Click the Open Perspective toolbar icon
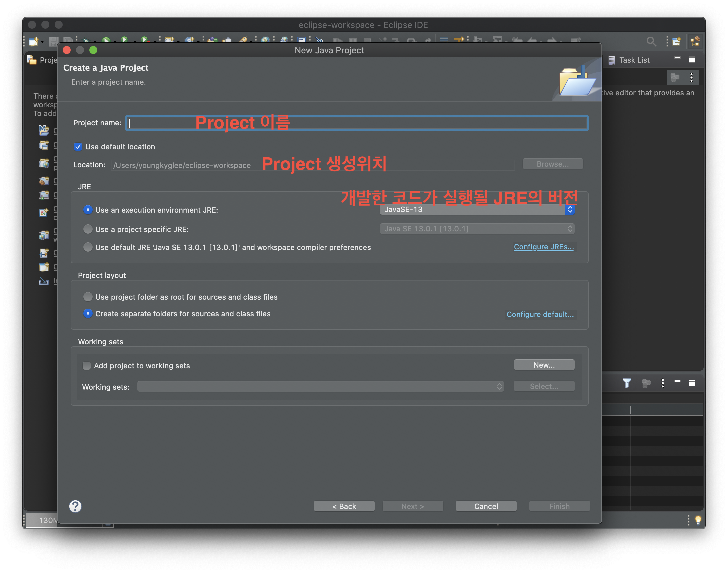 (676, 42)
